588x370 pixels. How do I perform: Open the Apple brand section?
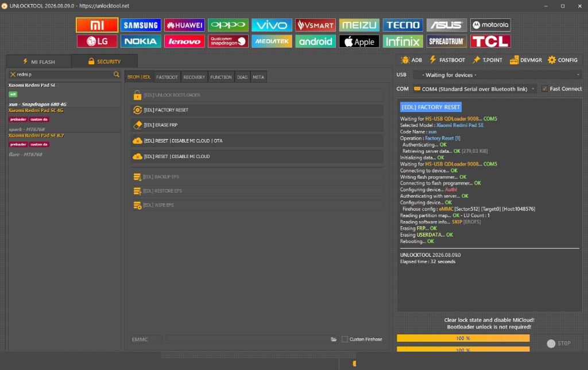[359, 41]
